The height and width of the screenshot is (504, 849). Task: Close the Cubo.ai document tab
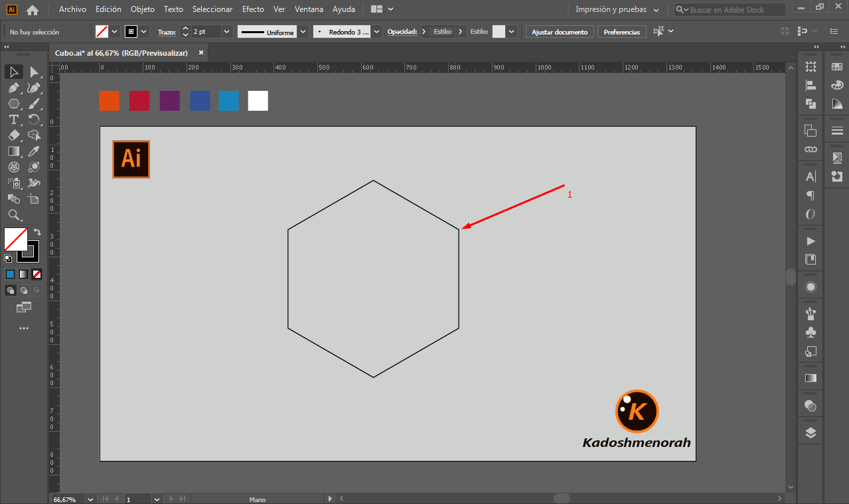point(200,53)
